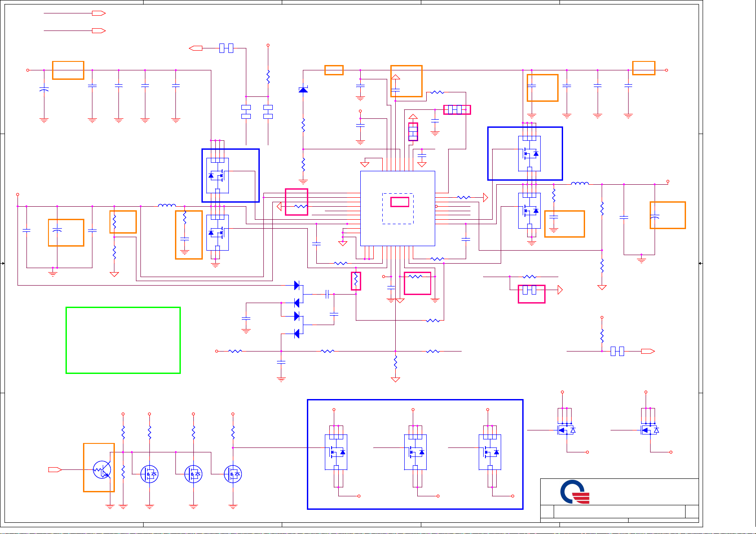Viewport: 756px width, 534px height.
Task: Select the small MOSFET left of the title block top
Action: tap(566, 430)
